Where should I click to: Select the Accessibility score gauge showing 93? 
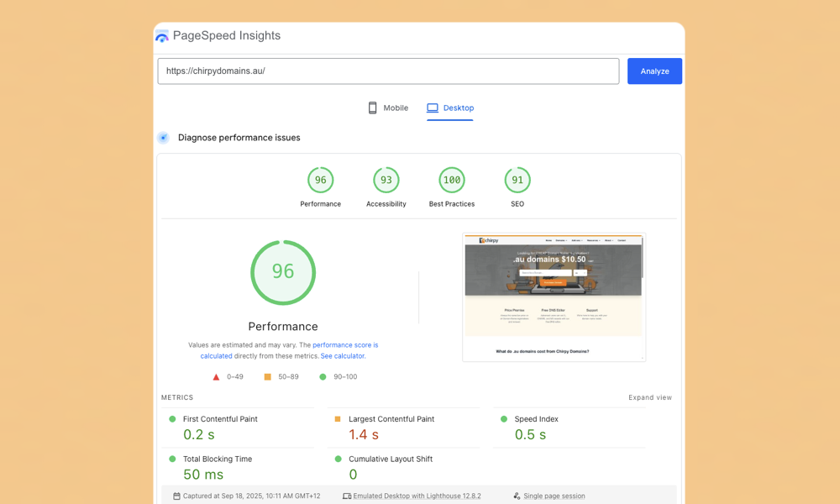(x=386, y=181)
